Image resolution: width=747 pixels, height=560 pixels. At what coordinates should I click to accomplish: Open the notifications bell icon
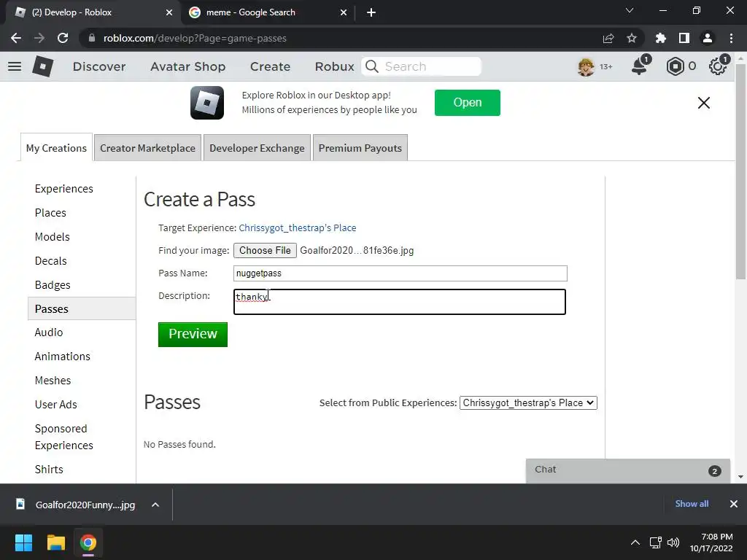pyautogui.click(x=639, y=66)
